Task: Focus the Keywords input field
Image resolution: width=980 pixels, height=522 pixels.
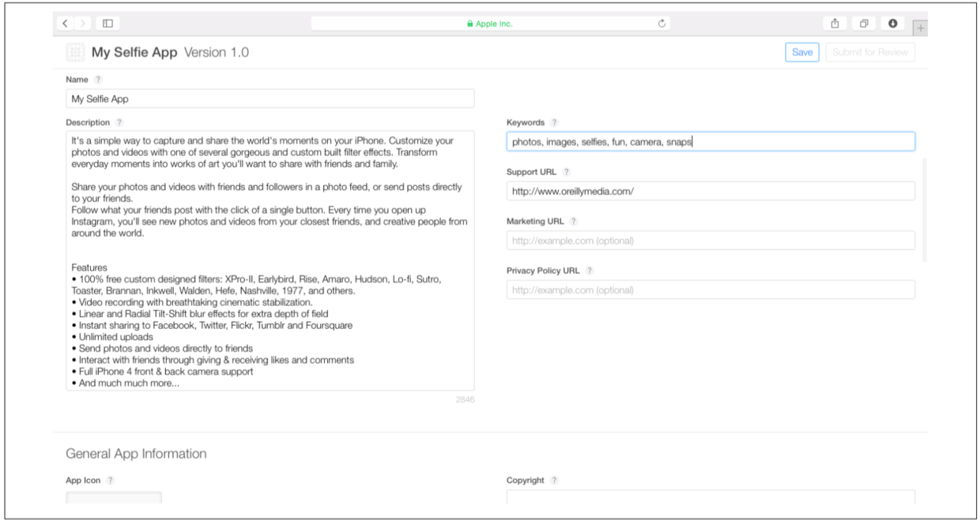Action: (x=710, y=142)
